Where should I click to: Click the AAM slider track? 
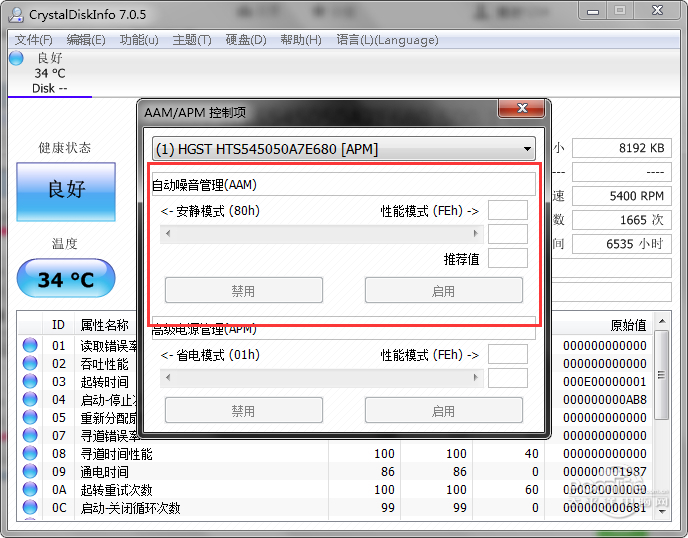322,233
